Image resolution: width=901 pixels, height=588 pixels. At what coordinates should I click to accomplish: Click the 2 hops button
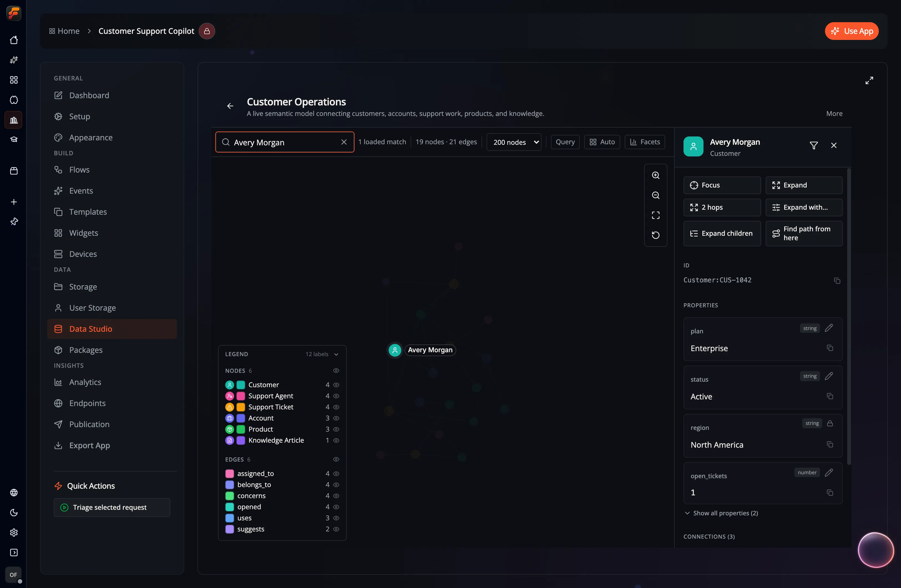click(x=722, y=207)
